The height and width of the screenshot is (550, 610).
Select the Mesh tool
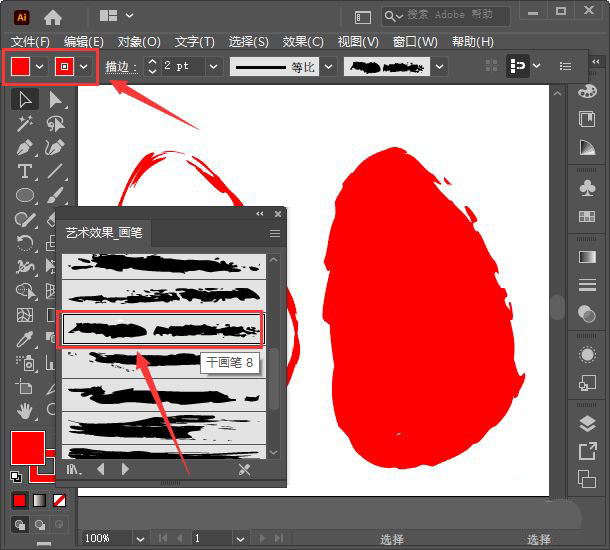(25, 315)
